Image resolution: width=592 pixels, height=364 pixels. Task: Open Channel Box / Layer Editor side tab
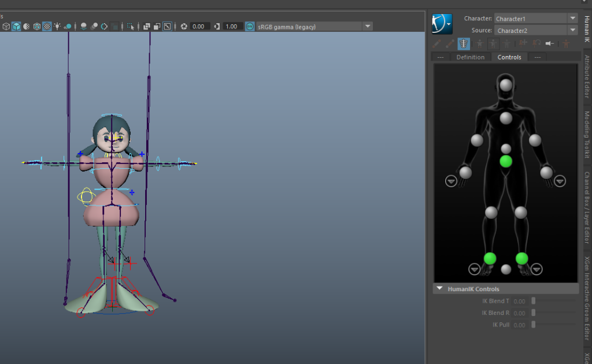coord(587,207)
